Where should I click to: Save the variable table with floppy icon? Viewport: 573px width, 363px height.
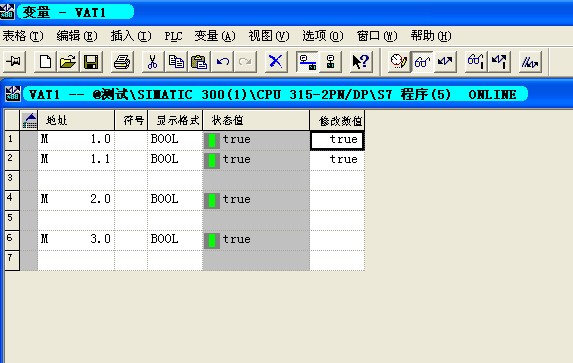click(91, 61)
